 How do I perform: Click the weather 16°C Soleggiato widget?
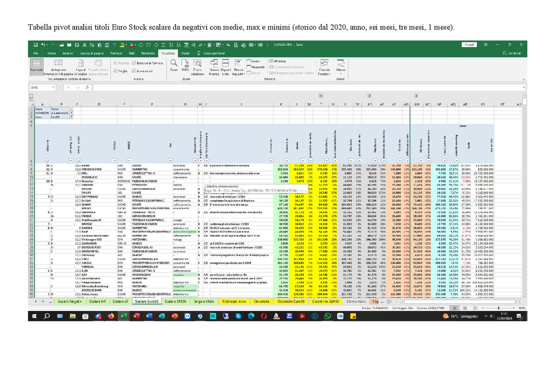[461, 316]
